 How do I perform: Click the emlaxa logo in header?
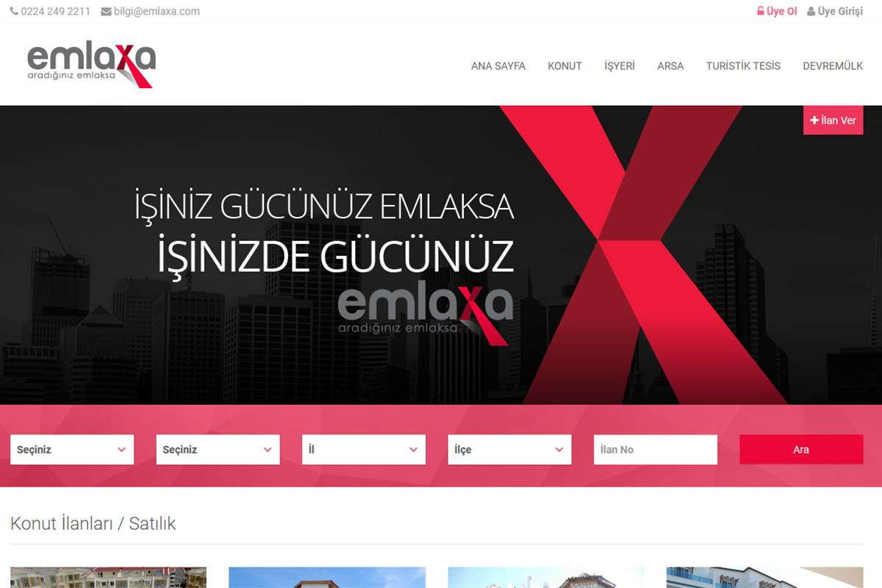click(x=91, y=65)
